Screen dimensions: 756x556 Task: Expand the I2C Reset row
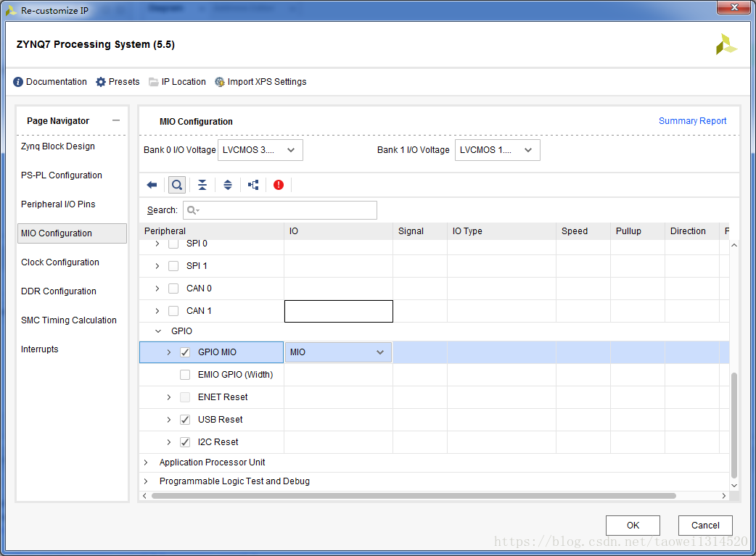(x=169, y=442)
